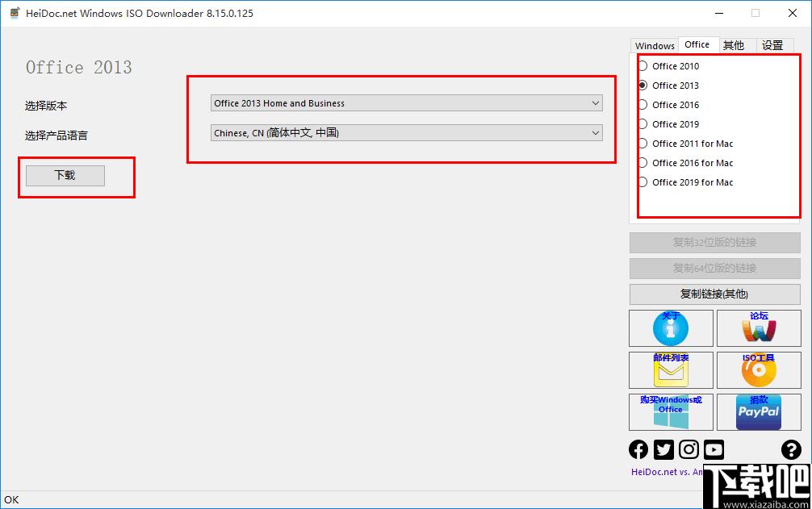812x509 pixels.
Task: Switch to the Windows tab
Action: 655,45
